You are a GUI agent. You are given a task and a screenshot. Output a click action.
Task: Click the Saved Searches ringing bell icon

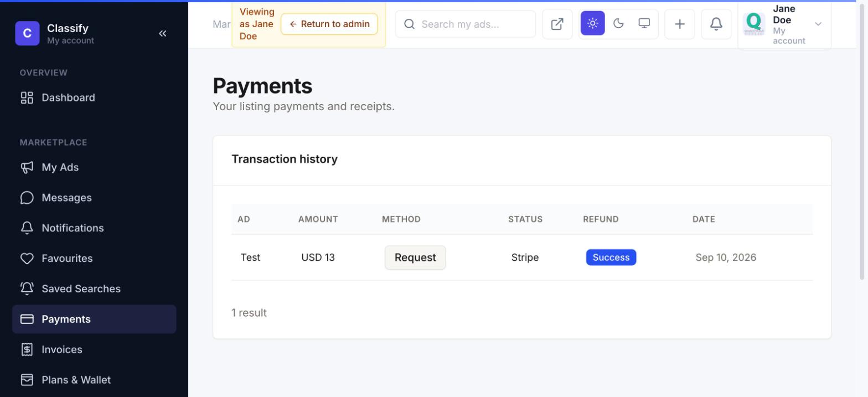(x=27, y=288)
